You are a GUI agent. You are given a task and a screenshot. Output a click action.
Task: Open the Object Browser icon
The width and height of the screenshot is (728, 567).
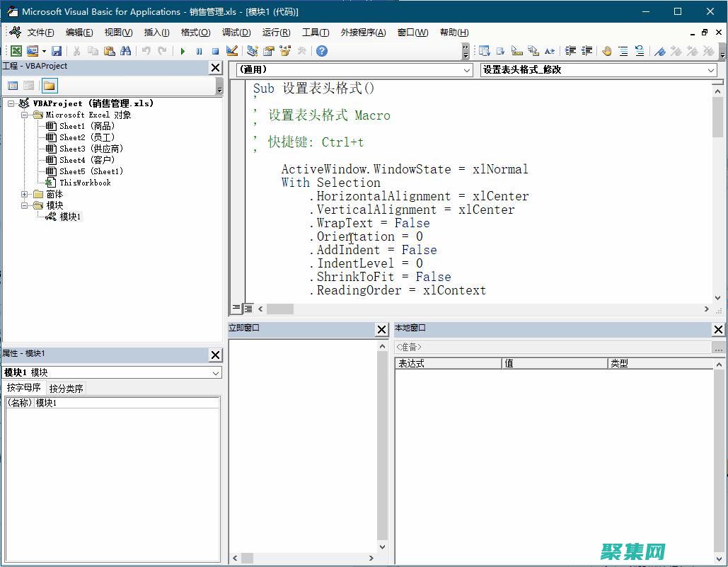[284, 51]
